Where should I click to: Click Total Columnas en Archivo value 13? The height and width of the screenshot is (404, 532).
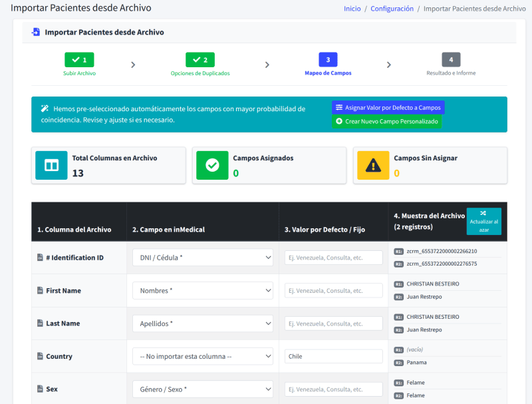point(78,173)
